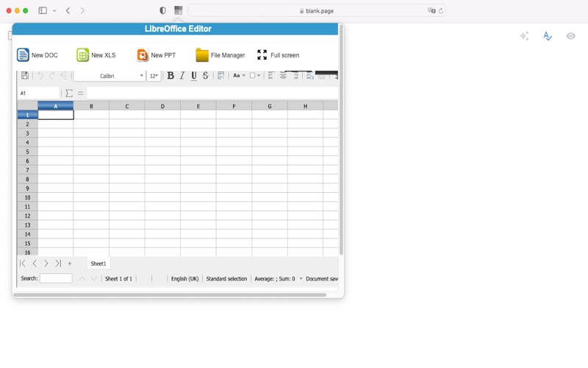This screenshot has width=588, height=368.
Task: Go to the first sheet tab arrow
Action: click(x=23, y=263)
